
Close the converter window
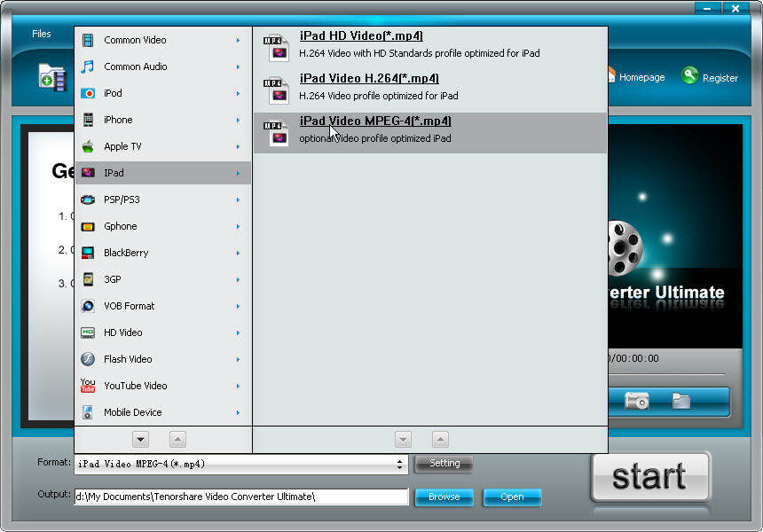(x=735, y=8)
